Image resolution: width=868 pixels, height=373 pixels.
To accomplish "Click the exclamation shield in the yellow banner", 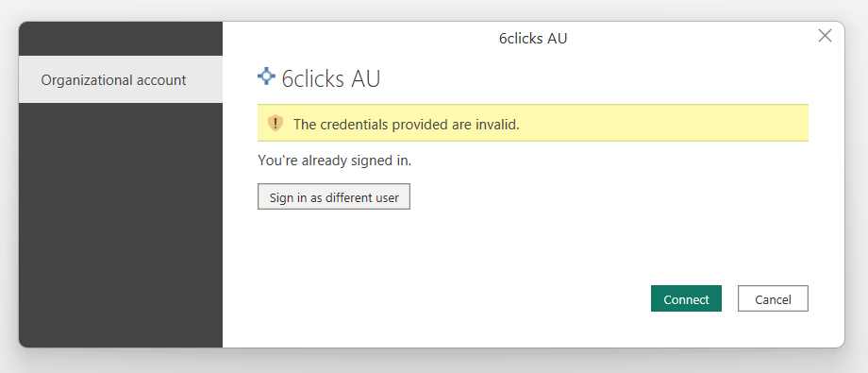I will point(275,123).
